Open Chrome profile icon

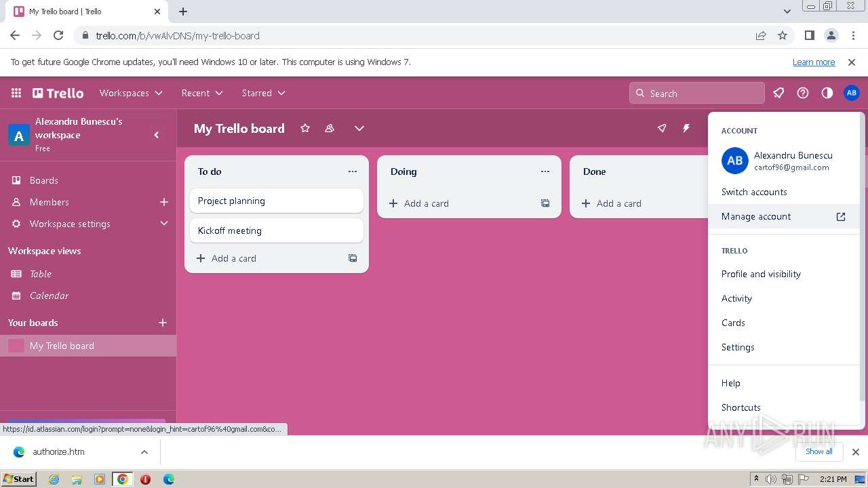[831, 35]
